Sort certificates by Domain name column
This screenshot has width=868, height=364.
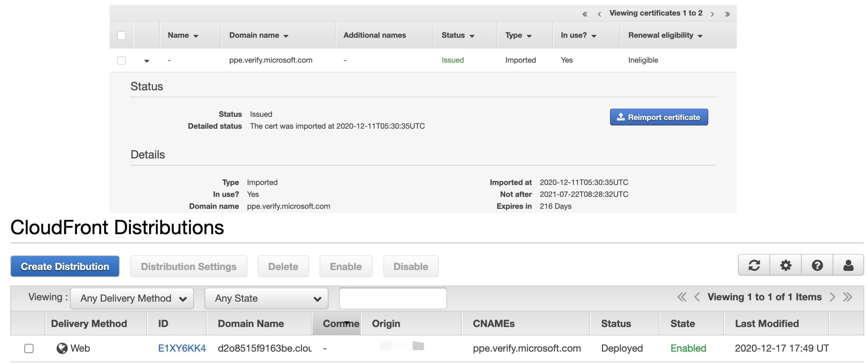pyautogui.click(x=259, y=35)
